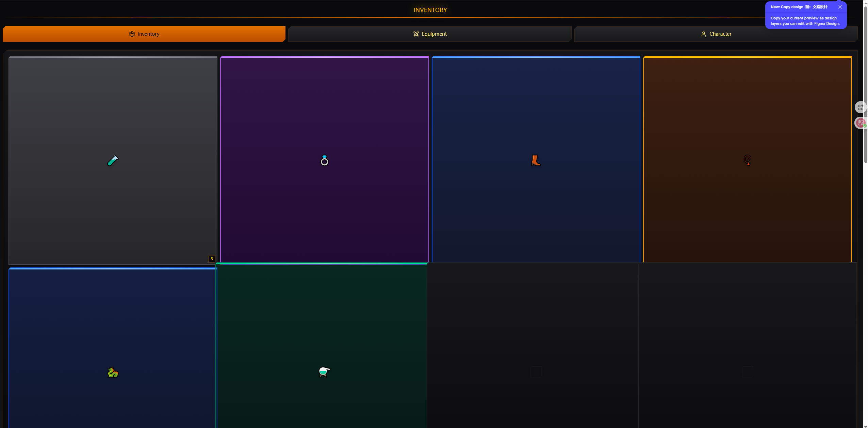868x428 pixels.
Task: Select the orange boot item
Action: (536, 160)
